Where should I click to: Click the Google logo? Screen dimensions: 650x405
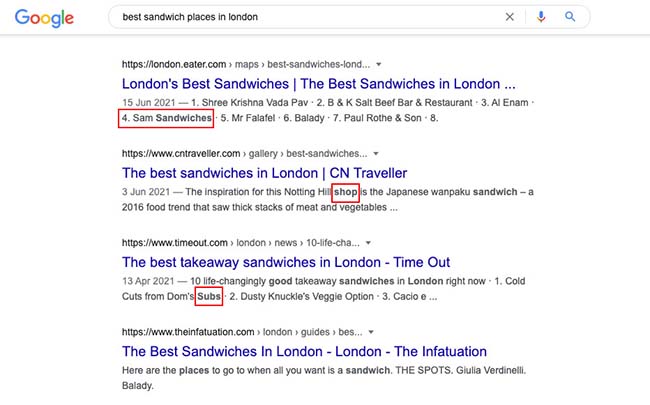click(45, 18)
